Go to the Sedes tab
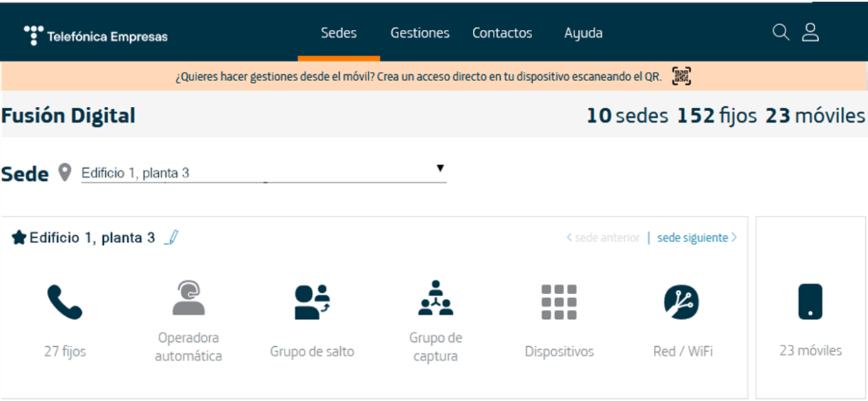The image size is (868, 401). coord(339,33)
